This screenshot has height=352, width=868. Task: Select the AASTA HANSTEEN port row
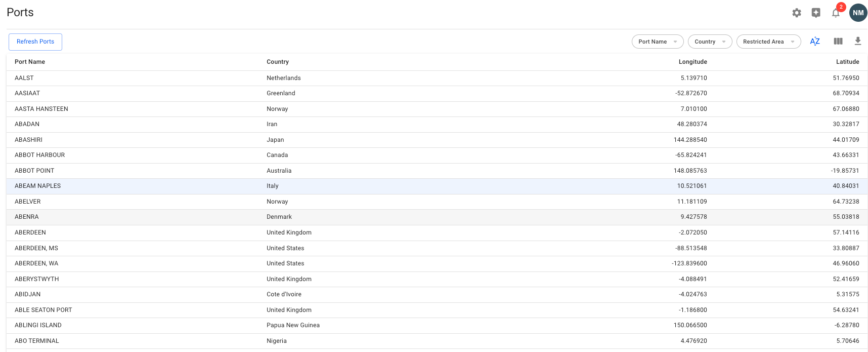click(41, 109)
